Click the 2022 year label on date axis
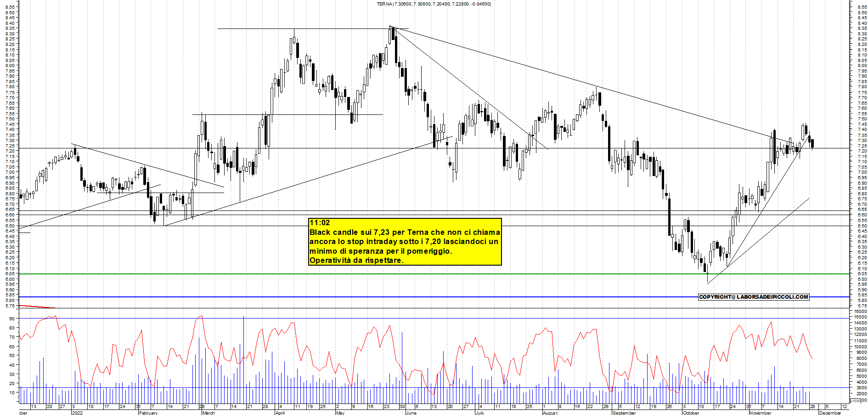Image resolution: width=868 pixels, height=415 pixels. point(77,413)
